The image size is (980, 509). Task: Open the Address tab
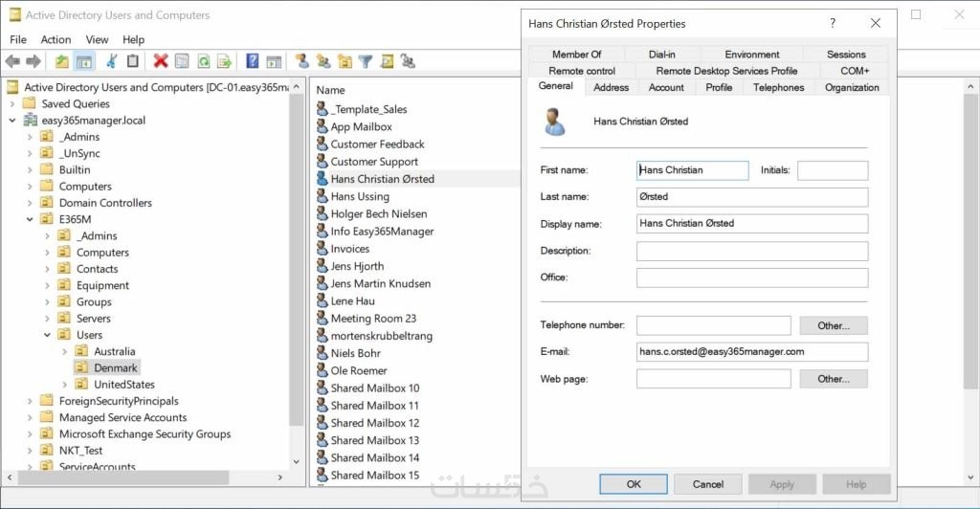point(612,87)
